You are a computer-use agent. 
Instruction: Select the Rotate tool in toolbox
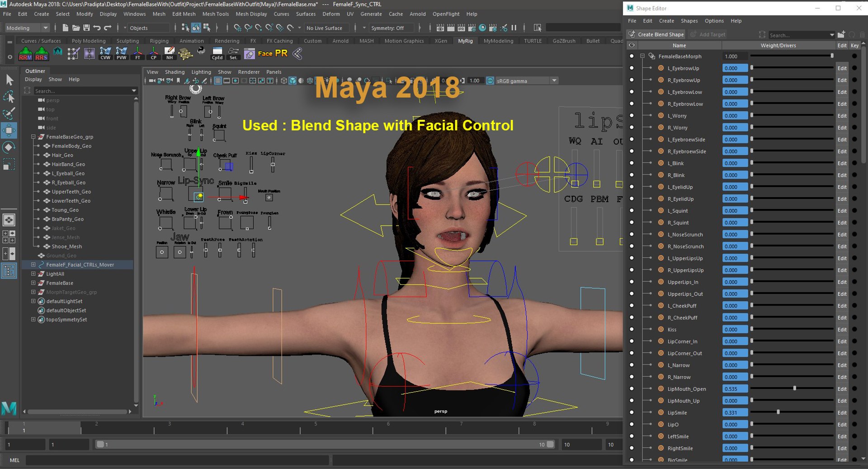coord(9,147)
